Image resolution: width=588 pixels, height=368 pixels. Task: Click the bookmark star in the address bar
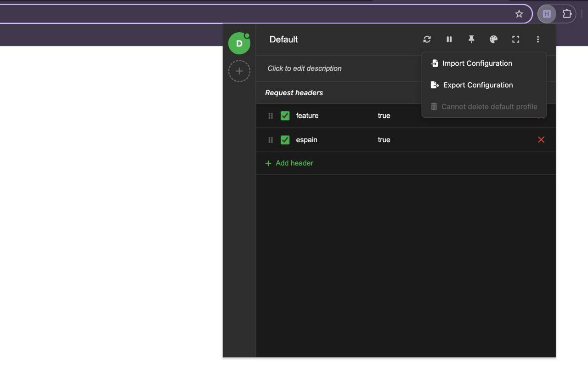click(x=519, y=14)
